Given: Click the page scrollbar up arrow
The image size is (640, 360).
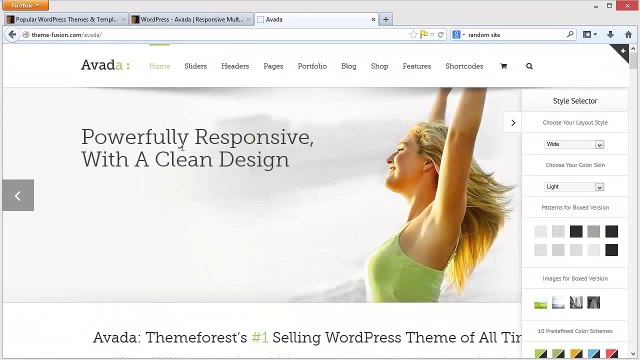Looking at the screenshot, I should [x=633, y=49].
